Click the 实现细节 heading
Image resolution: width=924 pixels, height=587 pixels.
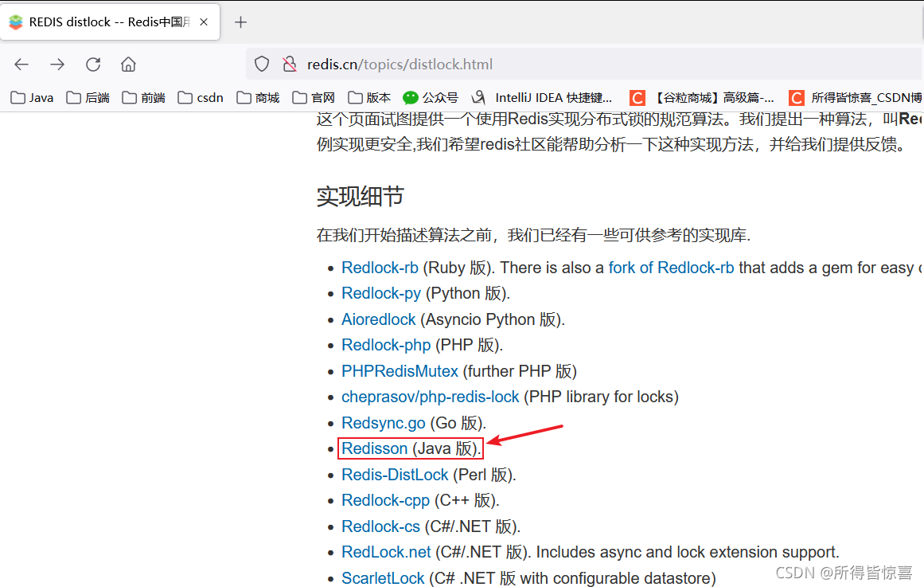coord(360,197)
